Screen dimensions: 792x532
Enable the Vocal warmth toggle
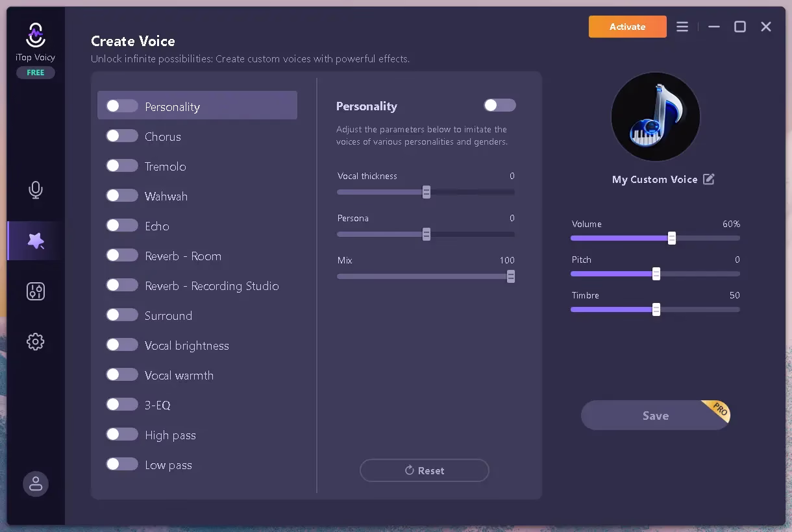[x=122, y=375]
